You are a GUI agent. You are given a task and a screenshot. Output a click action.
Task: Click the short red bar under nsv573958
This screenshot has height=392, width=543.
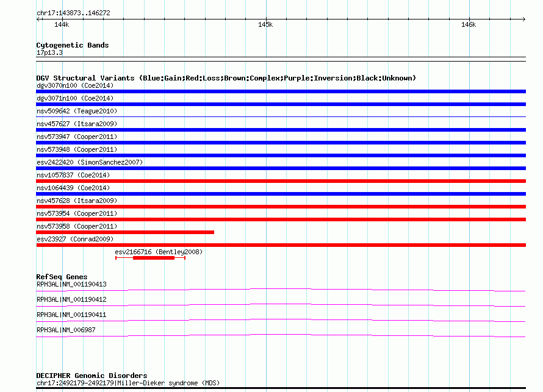[x=125, y=232]
